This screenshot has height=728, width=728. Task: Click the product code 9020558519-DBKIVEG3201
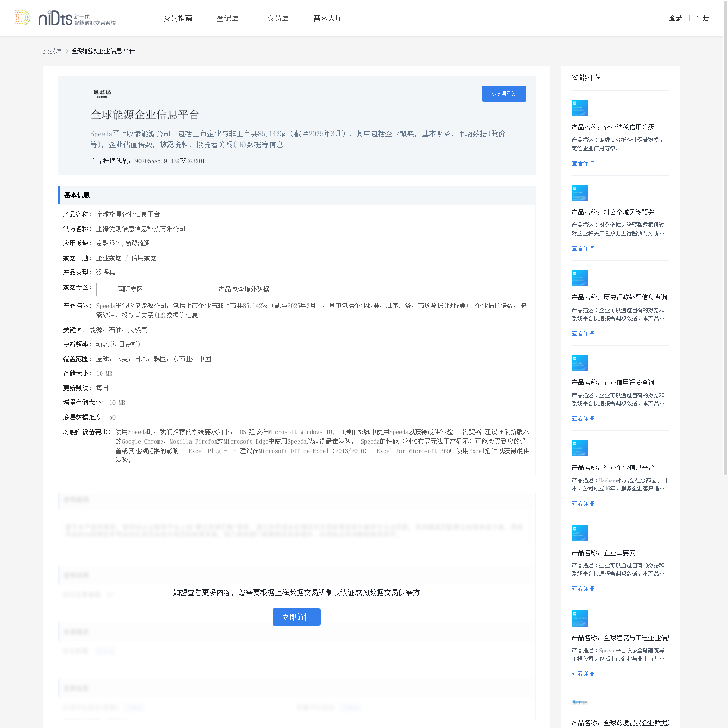pos(170,161)
